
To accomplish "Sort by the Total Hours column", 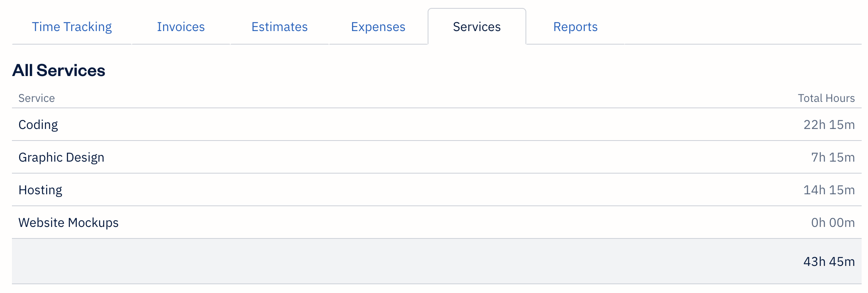I will [x=826, y=98].
